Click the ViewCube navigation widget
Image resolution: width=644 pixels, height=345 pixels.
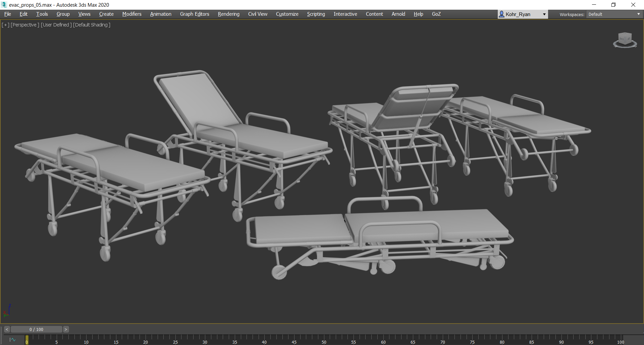(x=625, y=40)
